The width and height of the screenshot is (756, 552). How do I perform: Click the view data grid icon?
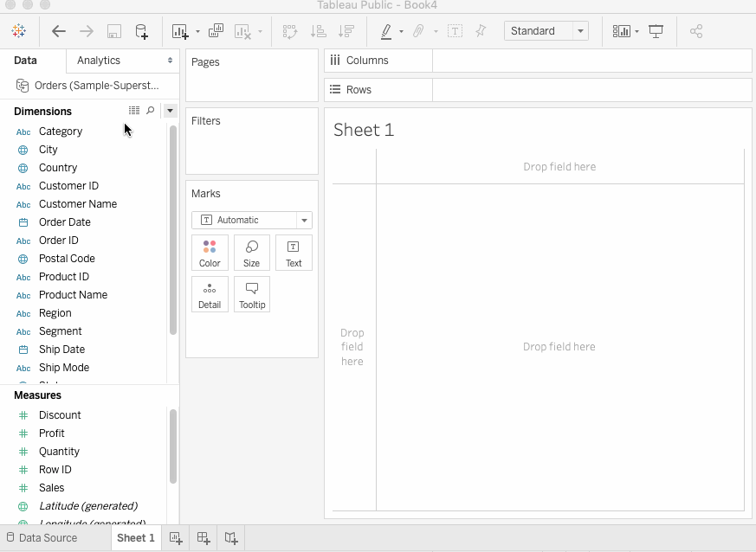click(134, 111)
